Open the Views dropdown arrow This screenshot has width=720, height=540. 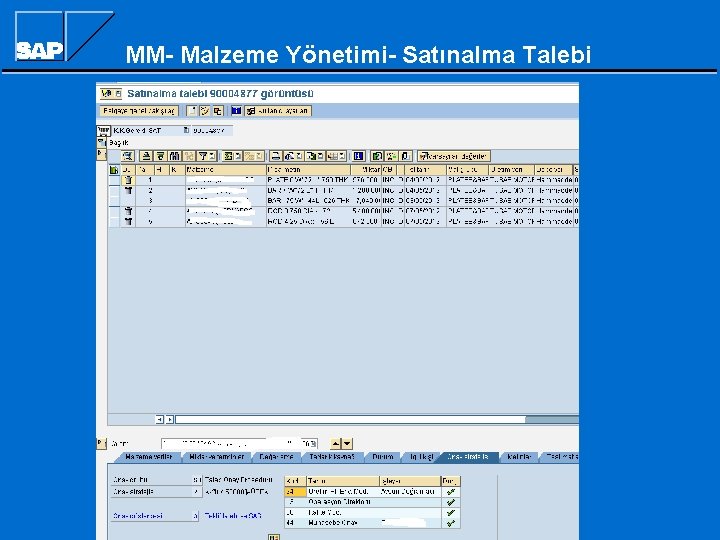299,156
